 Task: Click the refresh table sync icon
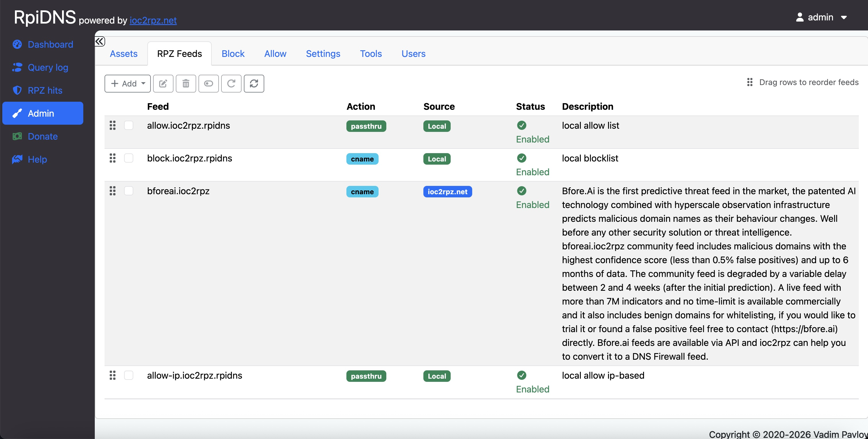pyautogui.click(x=254, y=84)
